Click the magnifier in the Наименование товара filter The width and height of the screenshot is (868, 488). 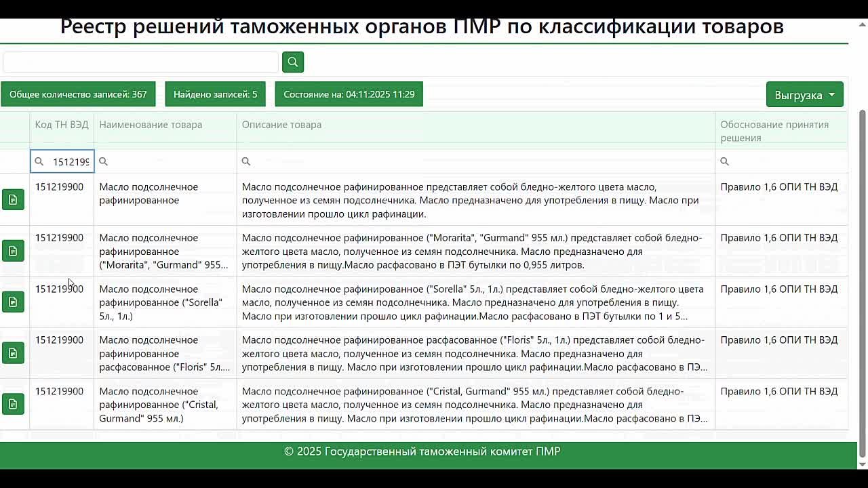(x=103, y=161)
